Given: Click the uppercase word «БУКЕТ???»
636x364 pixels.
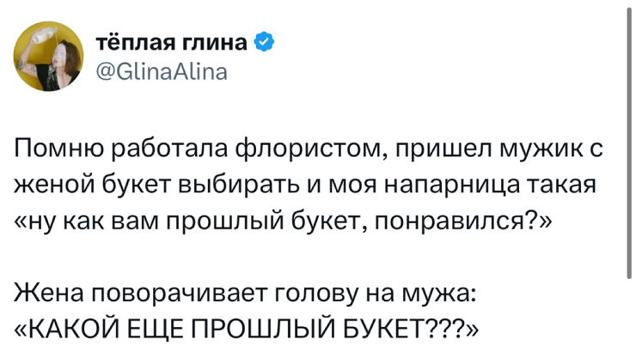Looking at the screenshot, I should click(x=405, y=330).
